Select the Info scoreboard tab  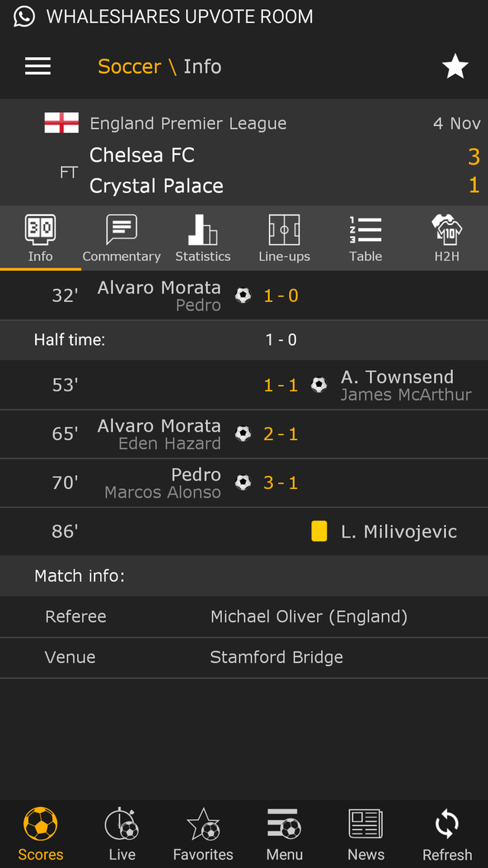pyautogui.click(x=40, y=239)
